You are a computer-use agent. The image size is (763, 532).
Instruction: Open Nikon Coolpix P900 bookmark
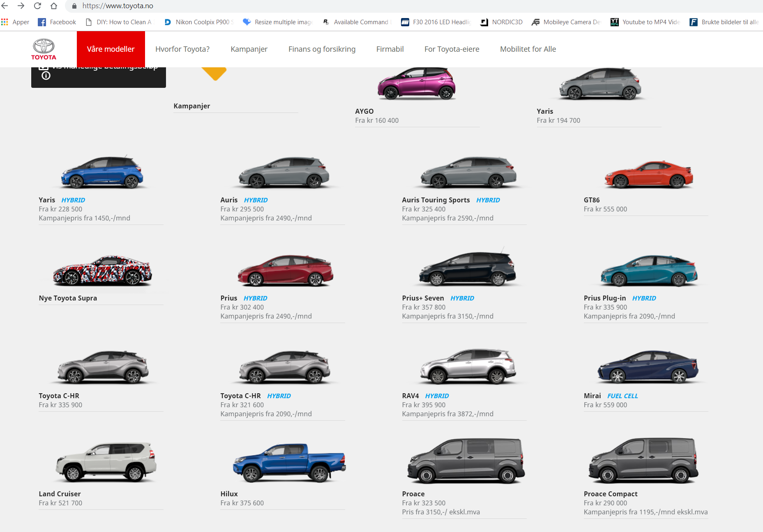pos(199,22)
